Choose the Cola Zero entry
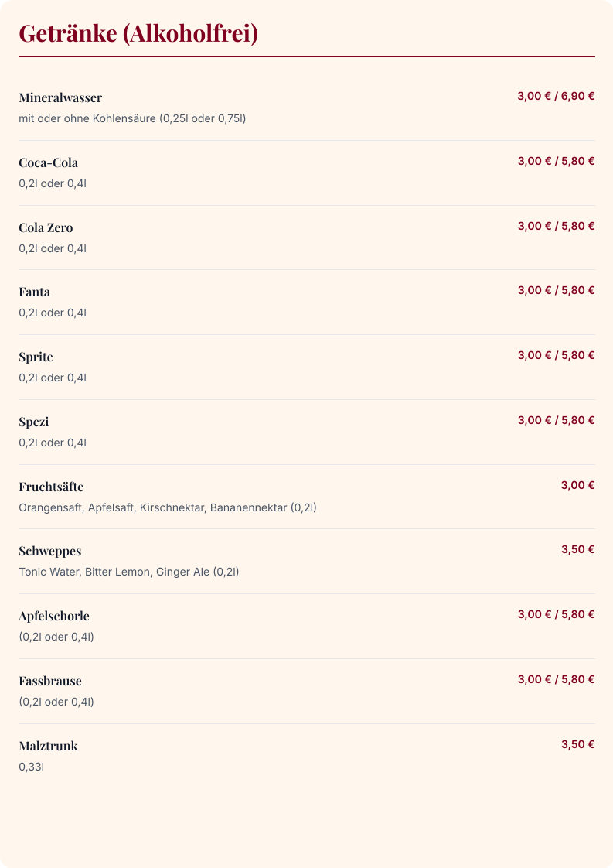This screenshot has width=613, height=868. (306, 238)
